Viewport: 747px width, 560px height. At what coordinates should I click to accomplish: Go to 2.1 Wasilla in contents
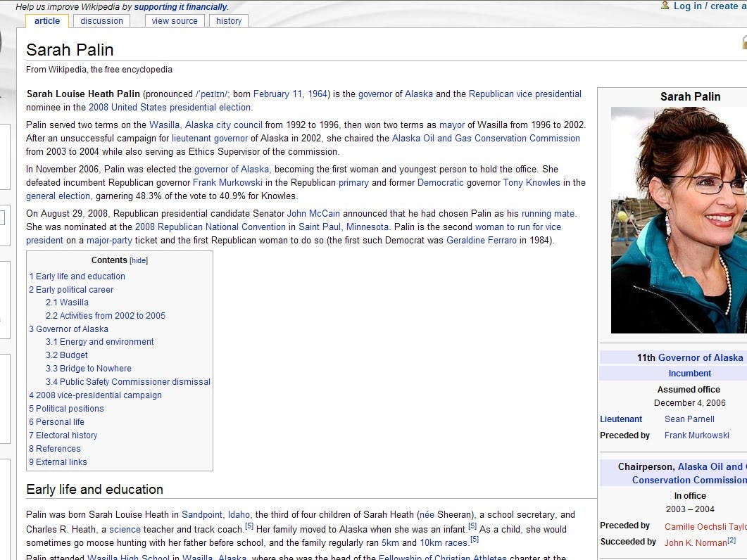pyautogui.click(x=67, y=303)
